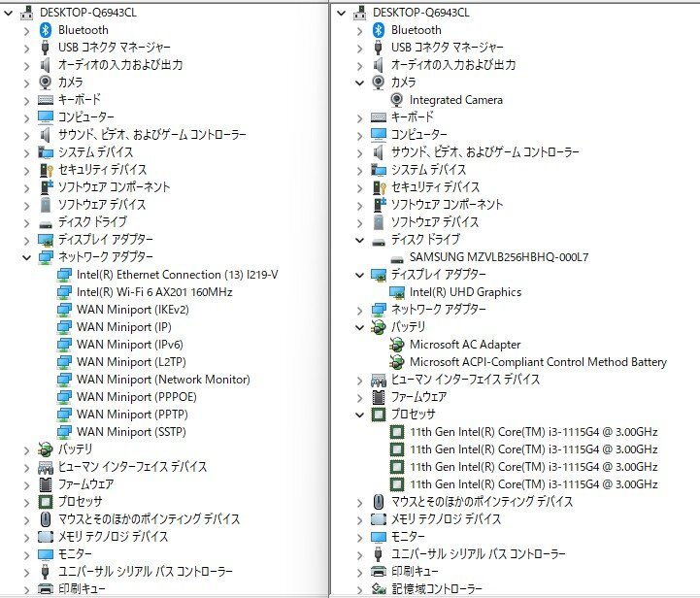Select 印刷キュー in the left pane

[x=83, y=588]
